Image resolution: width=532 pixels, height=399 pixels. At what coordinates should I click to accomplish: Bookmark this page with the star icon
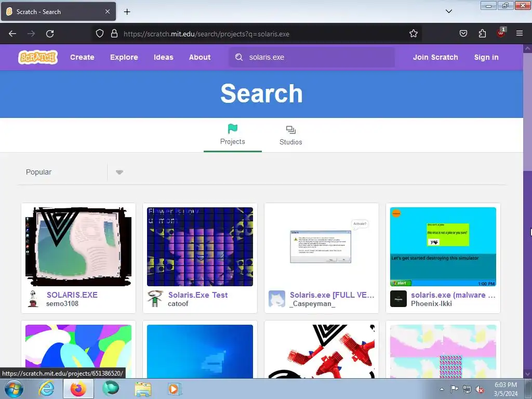coord(413,33)
